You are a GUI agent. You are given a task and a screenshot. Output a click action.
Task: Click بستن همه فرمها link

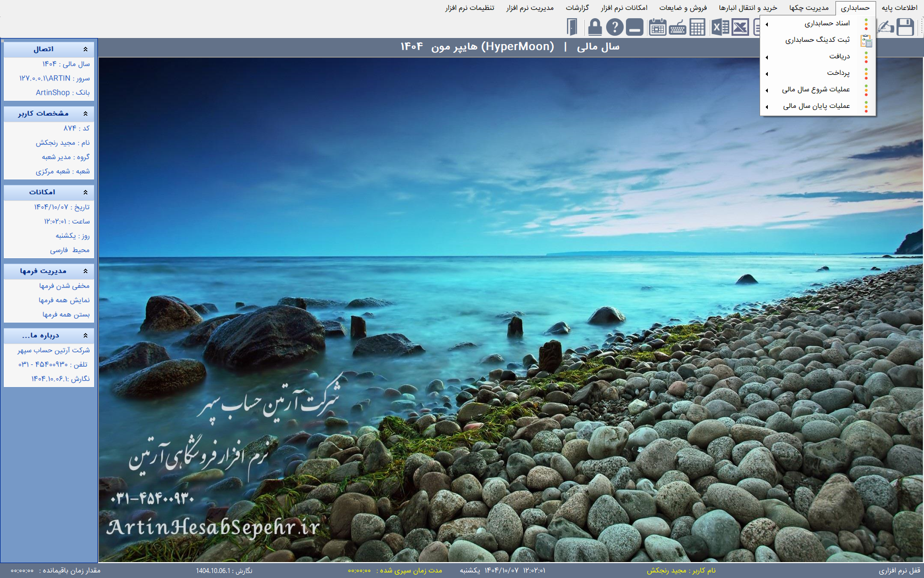[66, 314]
